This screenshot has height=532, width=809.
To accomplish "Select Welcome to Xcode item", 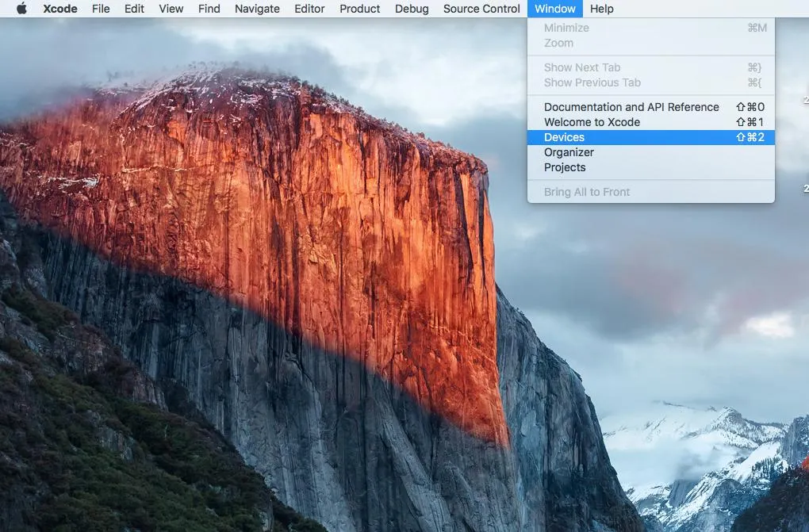I will click(650, 122).
